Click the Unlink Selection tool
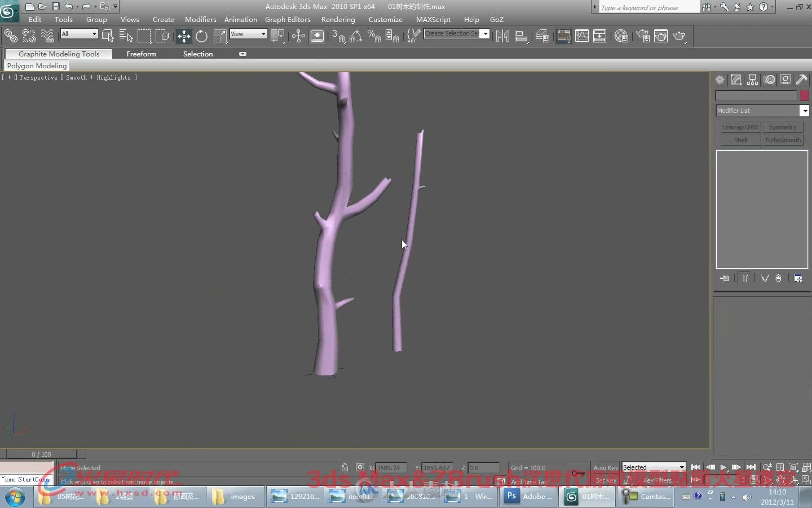This screenshot has height=508, width=812. pos(29,36)
